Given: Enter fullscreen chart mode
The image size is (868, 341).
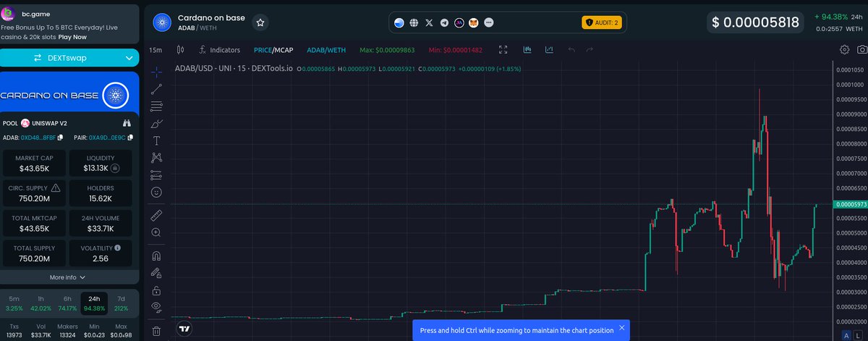Looking at the screenshot, I should (503, 50).
